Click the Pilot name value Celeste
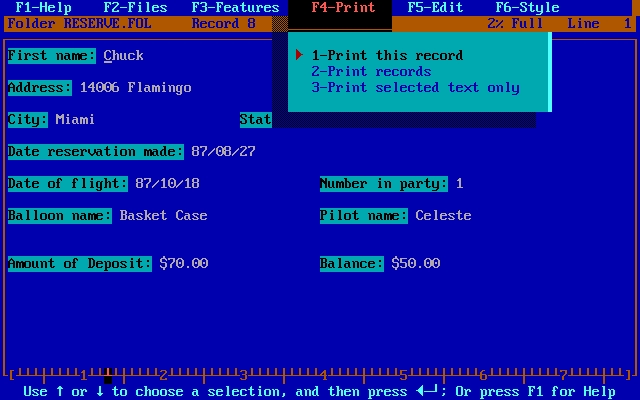640x400 pixels. click(443, 216)
